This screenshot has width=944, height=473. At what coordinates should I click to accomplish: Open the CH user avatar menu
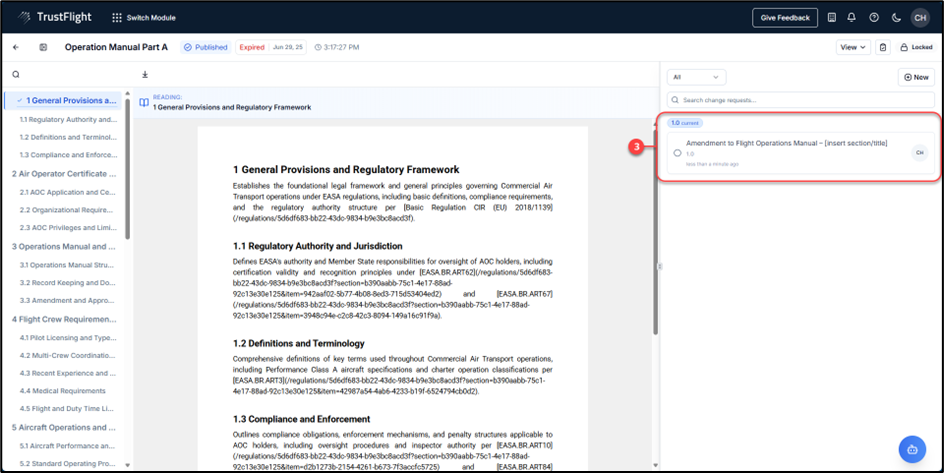(920, 17)
